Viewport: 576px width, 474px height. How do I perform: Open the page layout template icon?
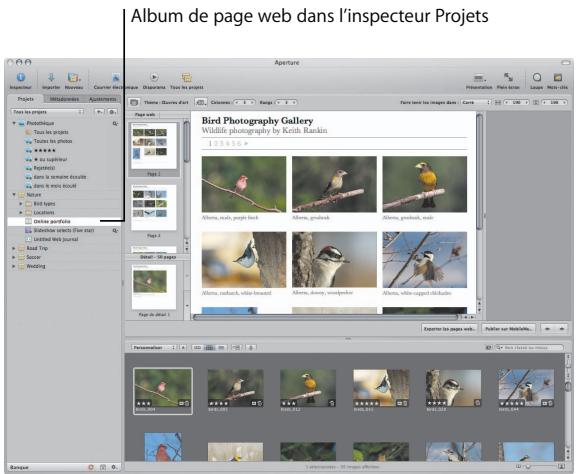201,103
